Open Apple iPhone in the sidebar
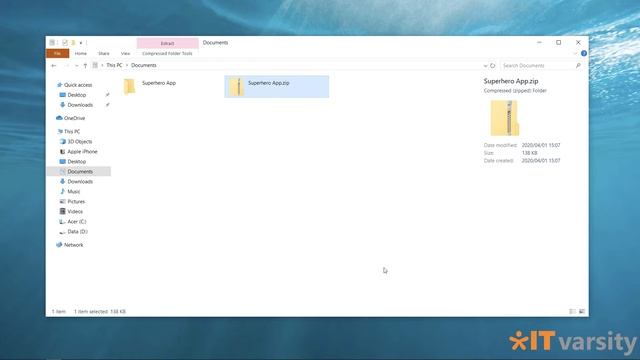Viewport: 640px width, 360px height. [x=82, y=151]
